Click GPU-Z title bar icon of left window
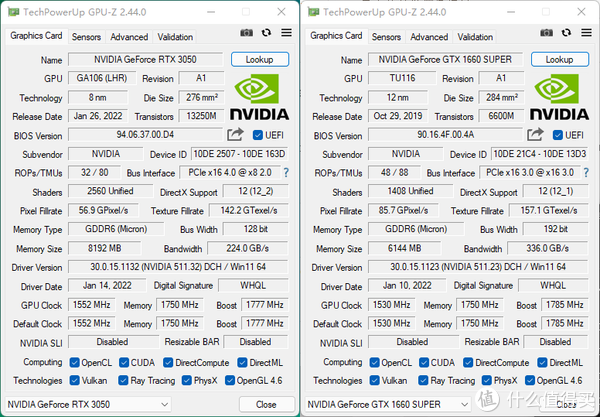The width and height of the screenshot is (600, 417). coord(13,12)
